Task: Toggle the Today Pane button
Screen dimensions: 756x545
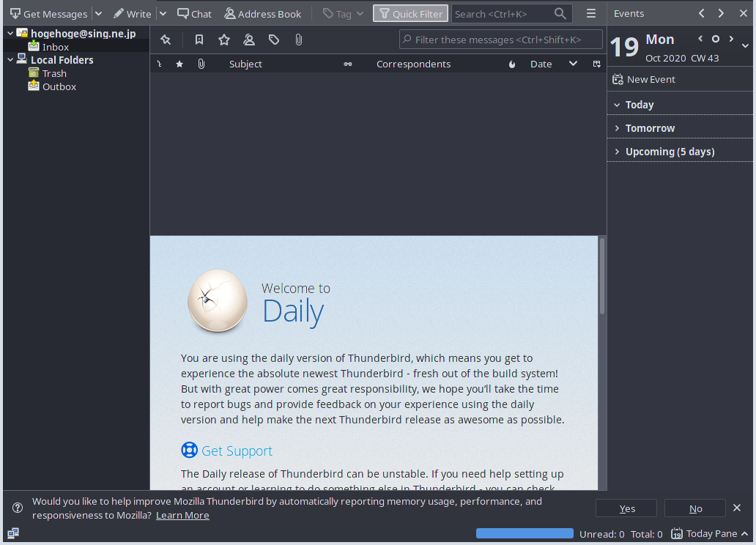Action: pyautogui.click(x=709, y=533)
